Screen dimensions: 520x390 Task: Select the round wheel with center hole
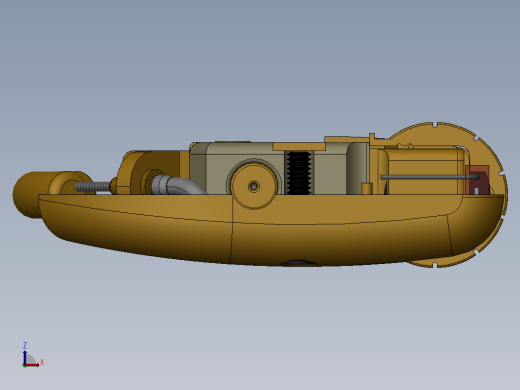254,186
